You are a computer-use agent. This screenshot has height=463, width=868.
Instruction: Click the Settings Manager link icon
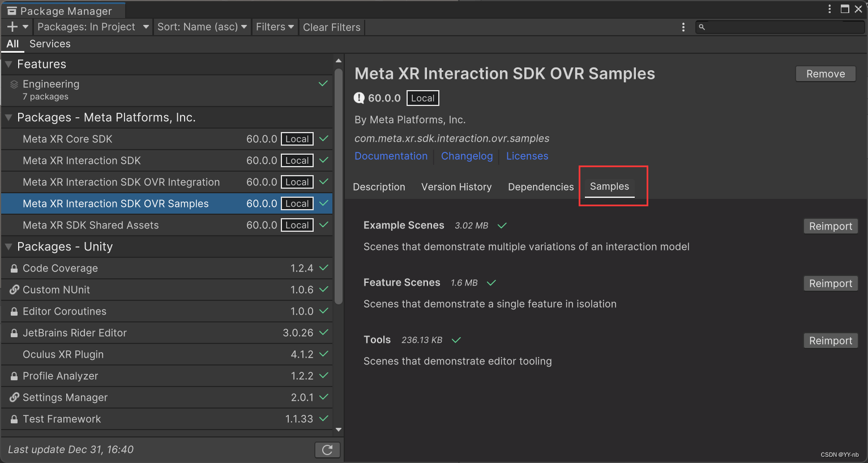tap(14, 397)
